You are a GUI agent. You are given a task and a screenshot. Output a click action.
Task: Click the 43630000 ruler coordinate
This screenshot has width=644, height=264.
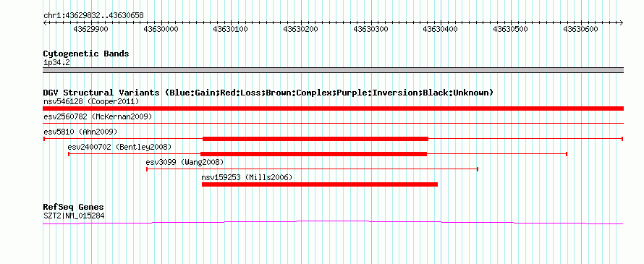tap(161, 29)
